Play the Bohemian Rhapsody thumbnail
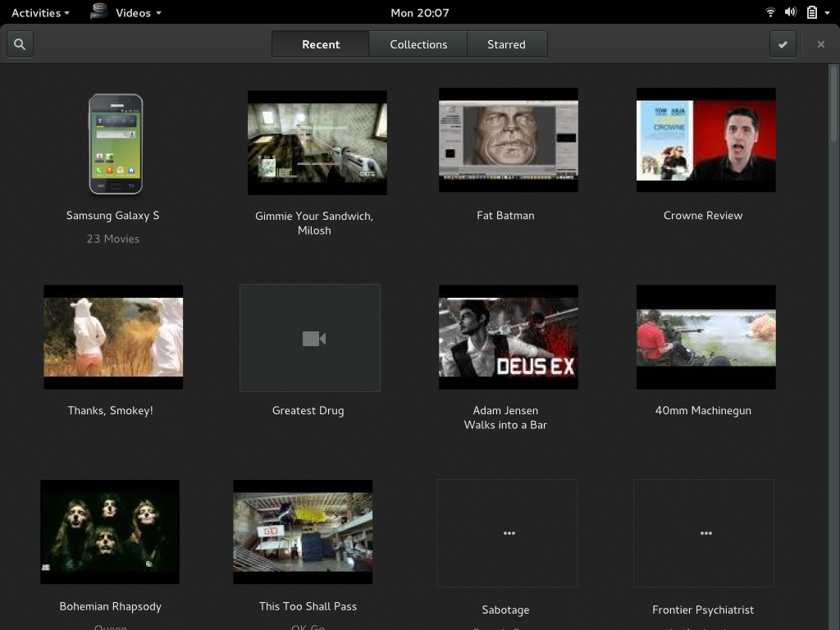 click(110, 532)
